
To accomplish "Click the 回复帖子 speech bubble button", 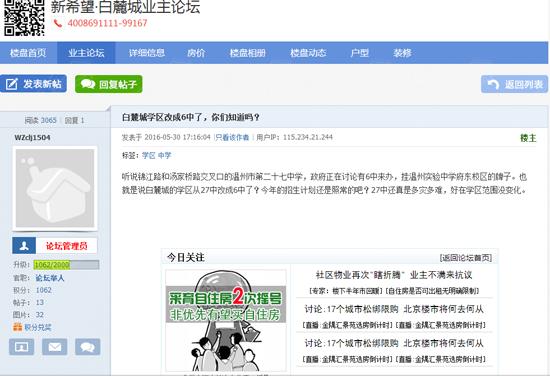I will [x=109, y=84].
